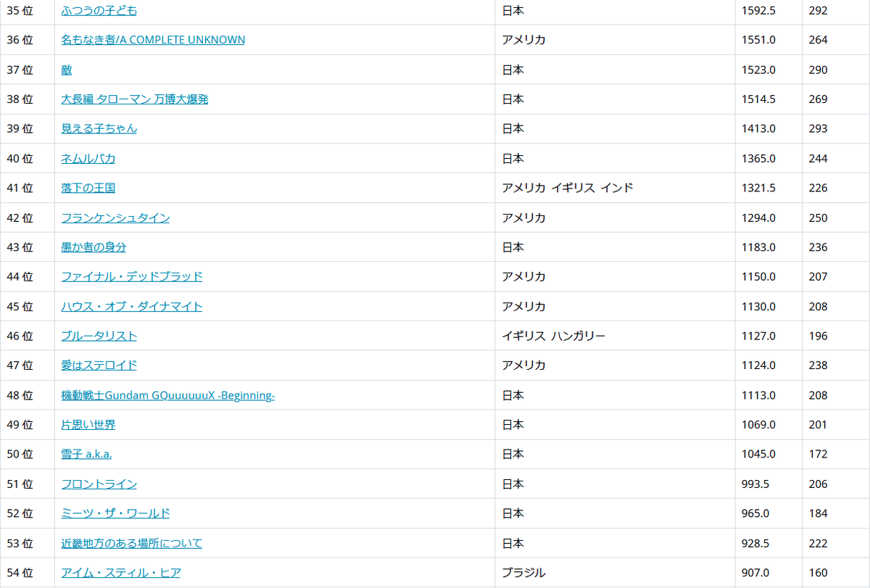Screen dimensions: 870x588
Task: Select score value 1365.0
Action: [758, 158]
